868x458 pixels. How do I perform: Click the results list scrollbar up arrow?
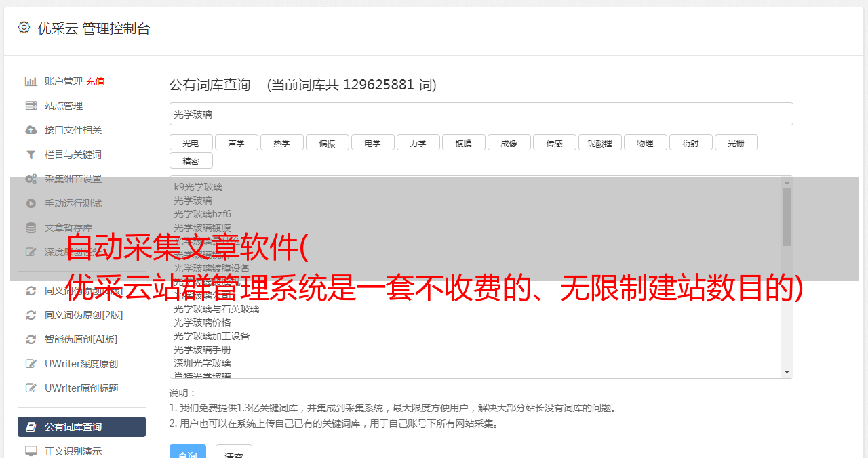click(x=787, y=182)
